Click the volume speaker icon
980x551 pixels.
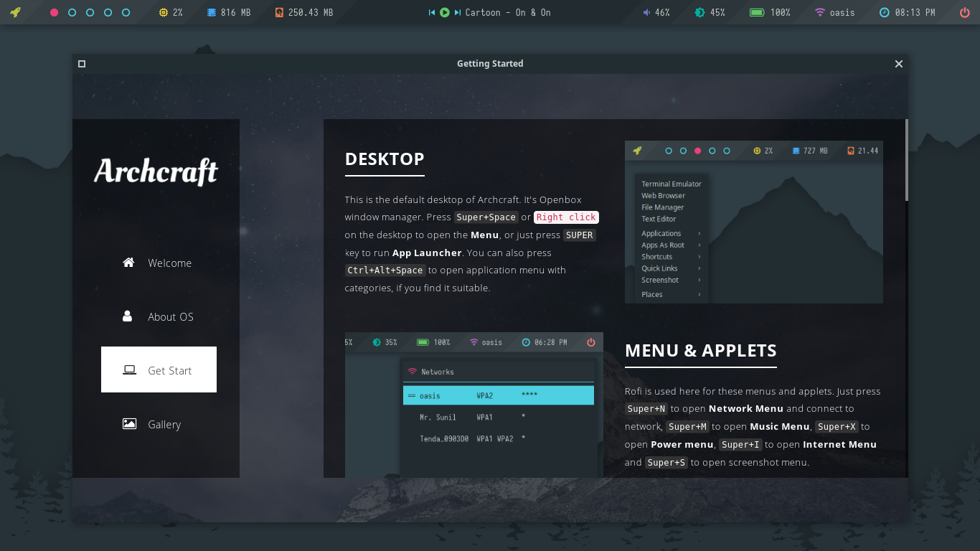(x=646, y=12)
